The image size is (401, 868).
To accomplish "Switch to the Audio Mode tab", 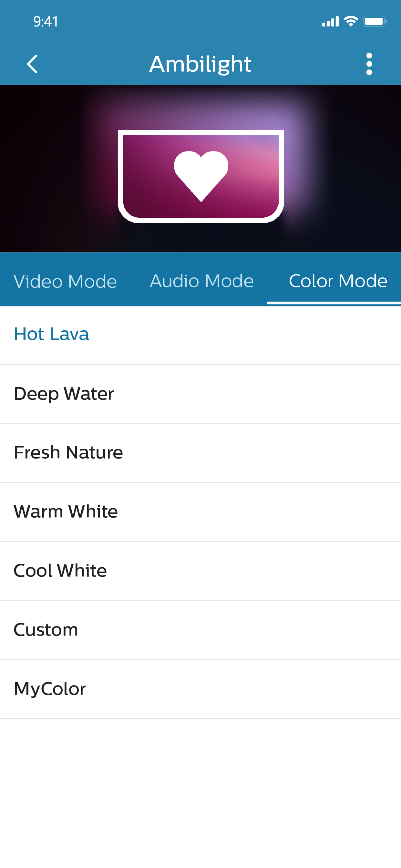I will 201,281.
